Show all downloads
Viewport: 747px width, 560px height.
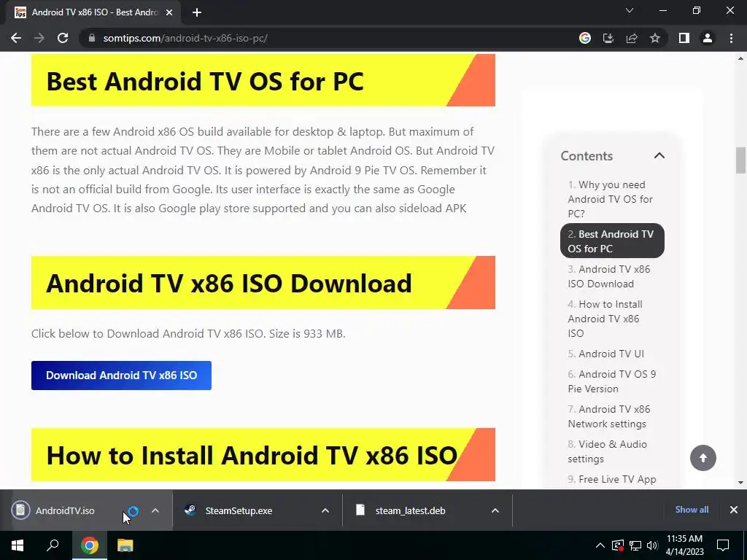point(692,510)
